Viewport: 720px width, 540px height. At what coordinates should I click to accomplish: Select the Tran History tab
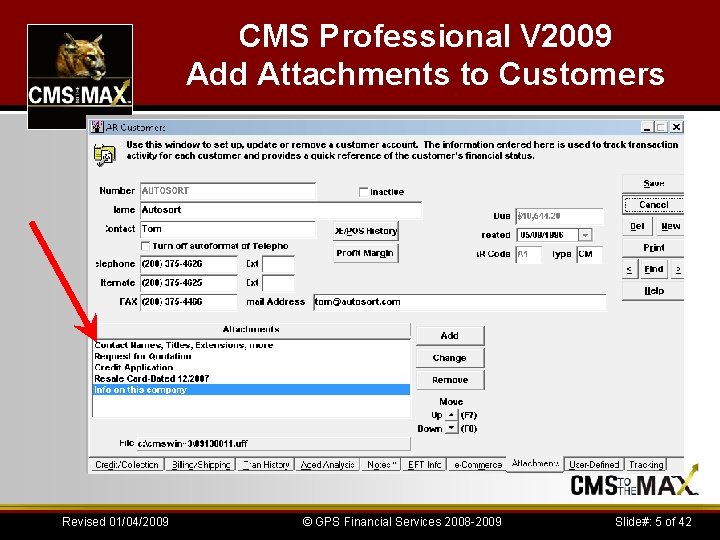266,465
